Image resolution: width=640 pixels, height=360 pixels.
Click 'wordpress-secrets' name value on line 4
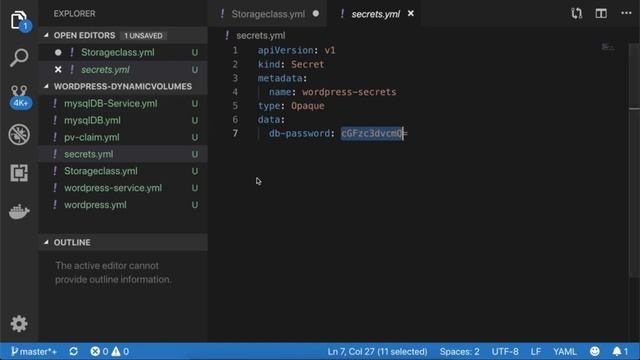click(x=349, y=92)
